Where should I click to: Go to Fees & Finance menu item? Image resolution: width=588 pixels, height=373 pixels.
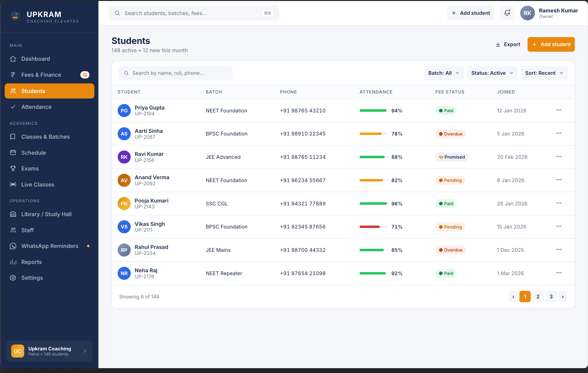click(41, 75)
